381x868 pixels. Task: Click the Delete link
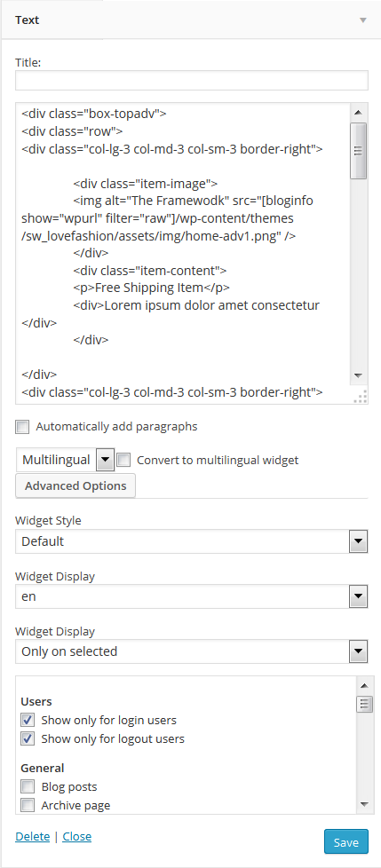[x=32, y=836]
